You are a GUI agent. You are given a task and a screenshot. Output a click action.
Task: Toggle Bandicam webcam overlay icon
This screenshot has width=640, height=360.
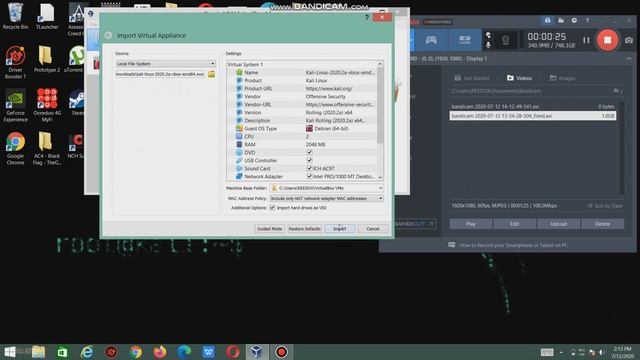coord(505,40)
